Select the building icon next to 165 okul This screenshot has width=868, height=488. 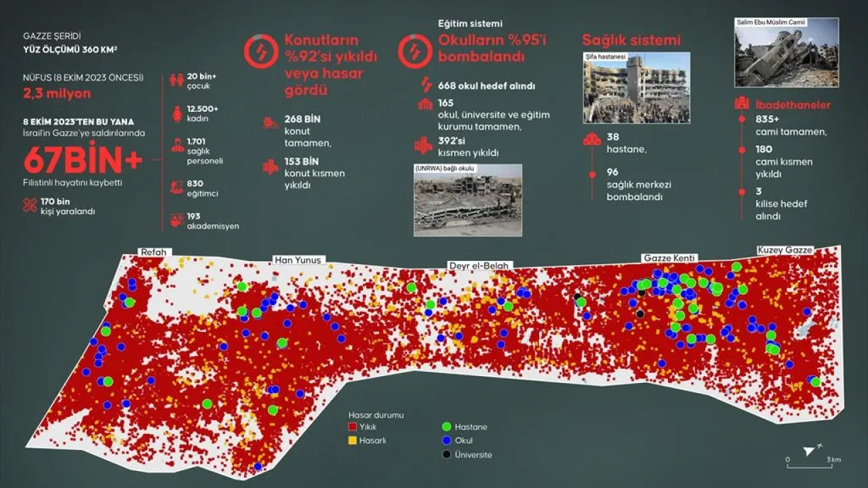[x=426, y=104]
